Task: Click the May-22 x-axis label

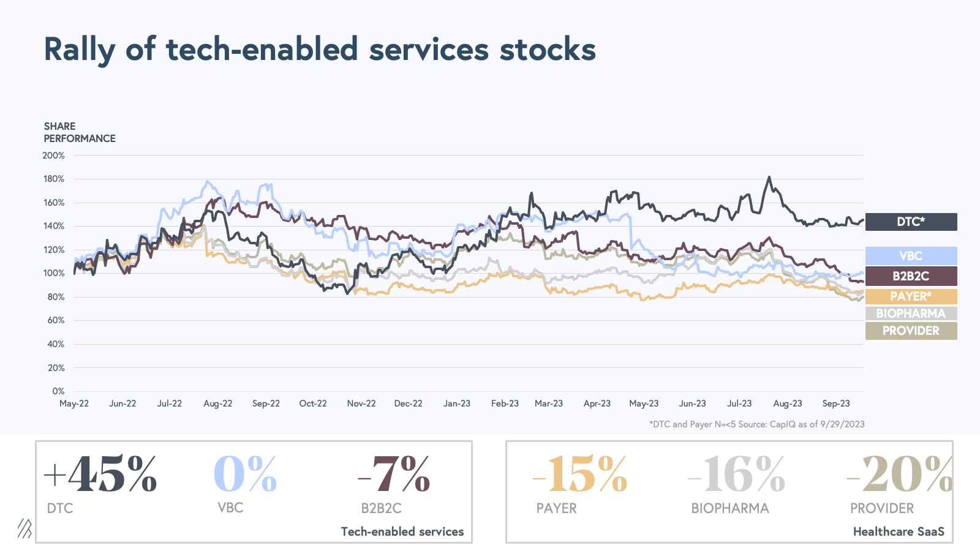Action: [x=74, y=403]
